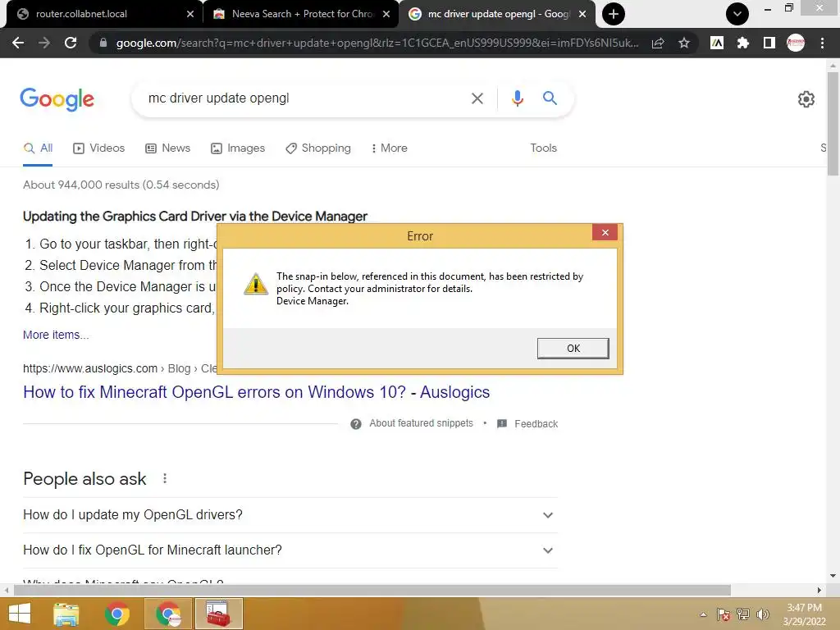Open the Auslogics Minecraft OpenGL errors result

click(x=256, y=392)
